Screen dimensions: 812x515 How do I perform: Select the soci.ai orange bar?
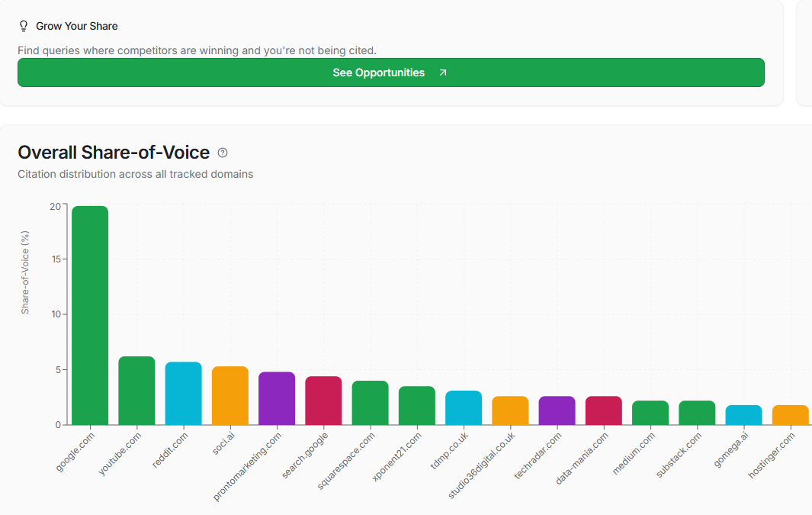230,397
